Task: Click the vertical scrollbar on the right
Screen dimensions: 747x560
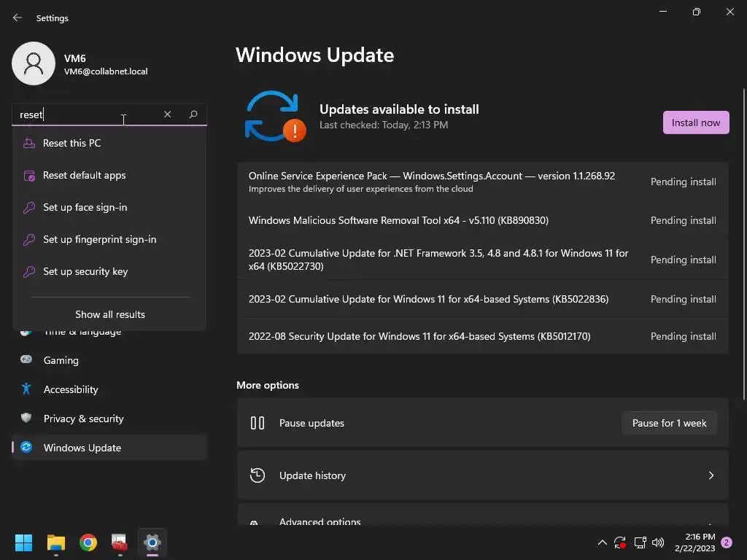Action: (x=743, y=244)
